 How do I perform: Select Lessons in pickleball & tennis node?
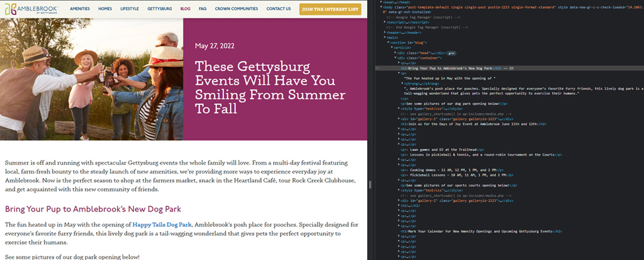point(481,154)
